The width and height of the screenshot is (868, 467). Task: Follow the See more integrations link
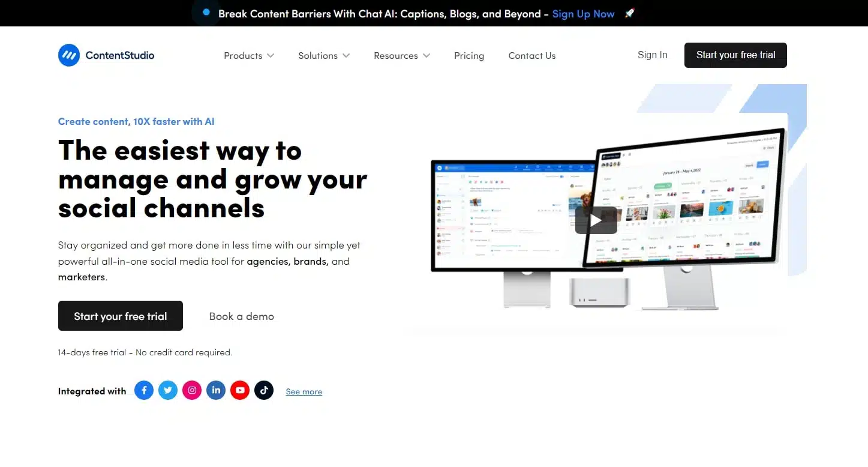(x=304, y=391)
